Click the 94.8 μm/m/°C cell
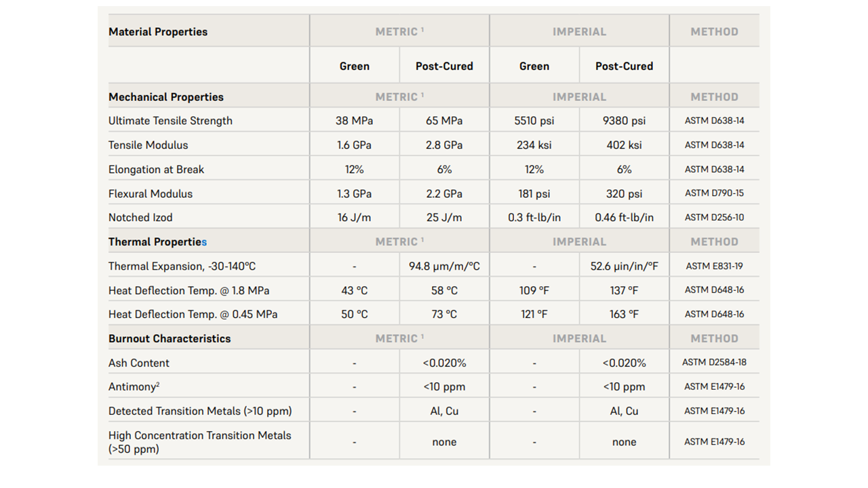Viewport: 868px width, 488px height. point(444,266)
